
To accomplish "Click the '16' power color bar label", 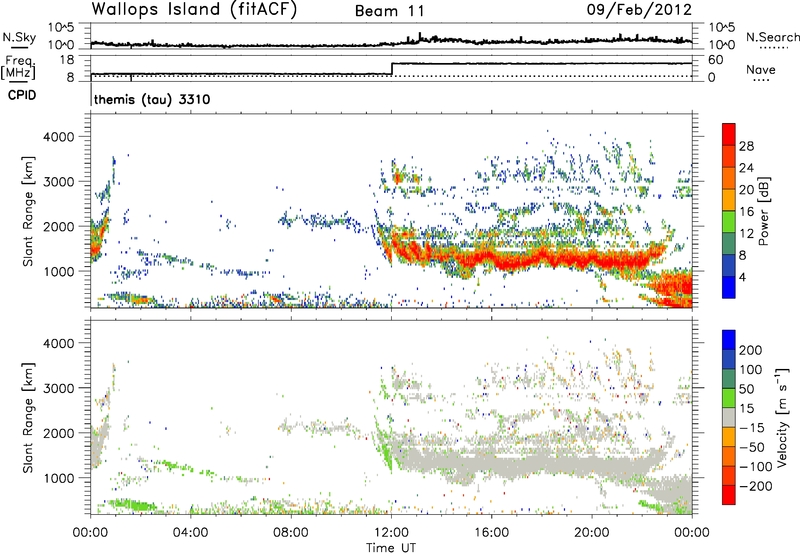I will tap(746, 212).
